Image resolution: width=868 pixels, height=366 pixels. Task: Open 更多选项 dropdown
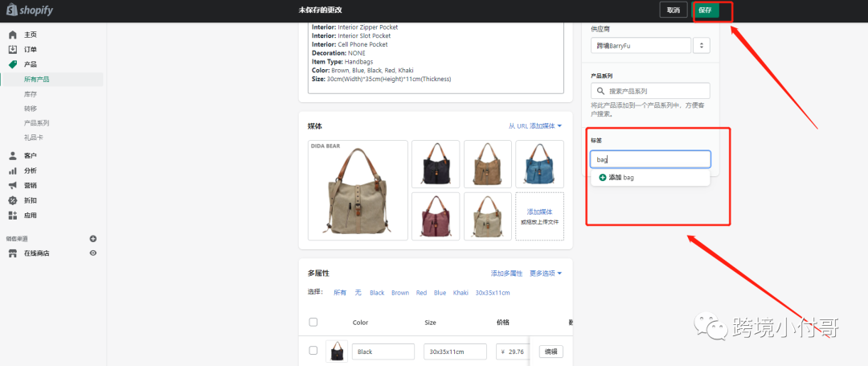coord(546,273)
